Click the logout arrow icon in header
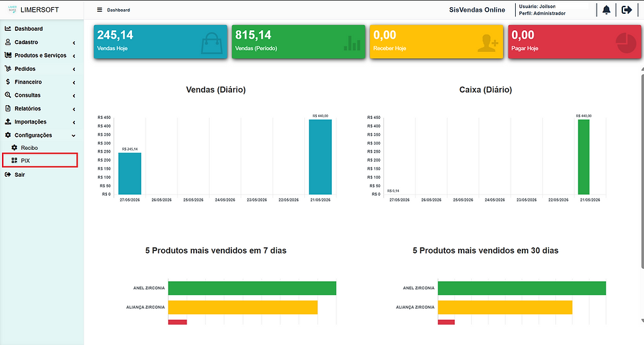Screen dimensions: 644x345 627,10
